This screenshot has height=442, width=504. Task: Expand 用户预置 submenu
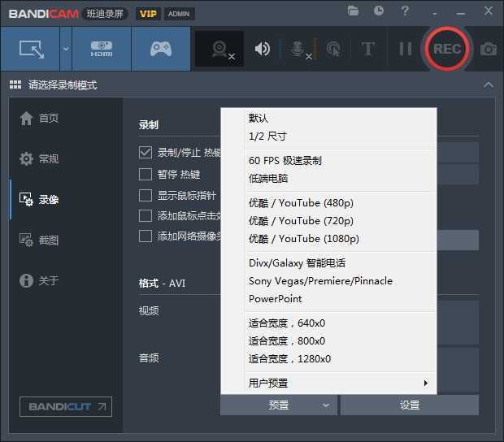pyautogui.click(x=328, y=383)
